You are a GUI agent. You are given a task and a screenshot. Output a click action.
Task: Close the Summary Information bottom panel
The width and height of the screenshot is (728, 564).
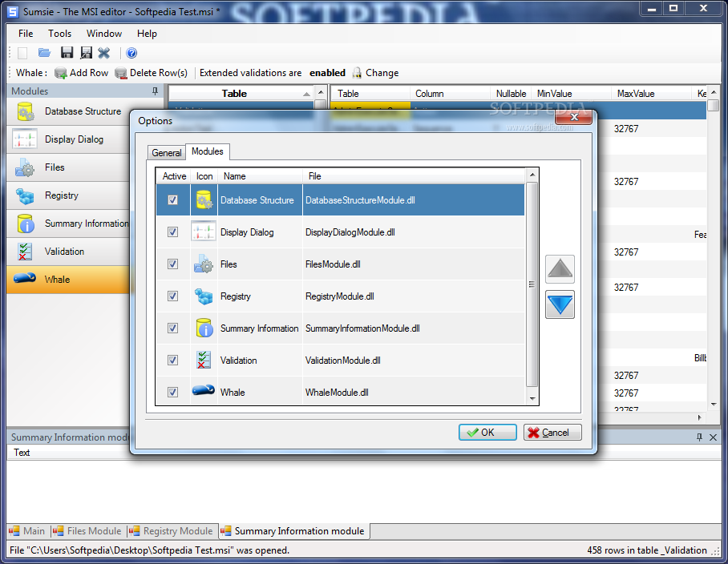[713, 437]
